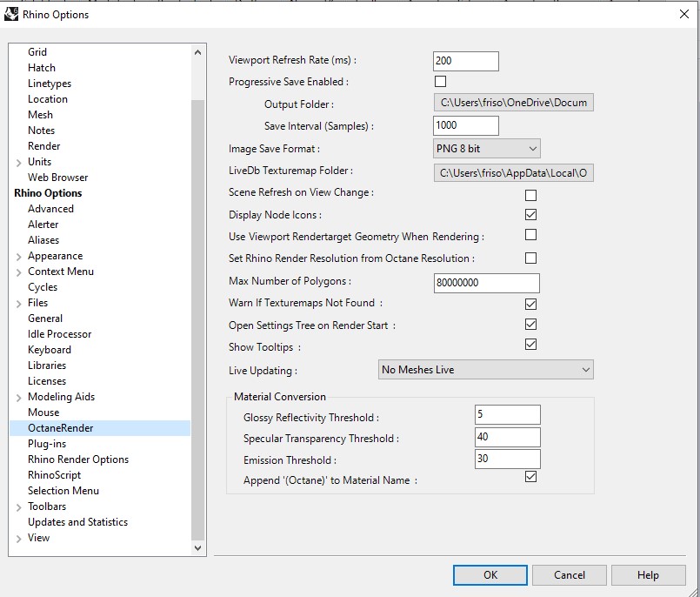This screenshot has width=700, height=597.
Task: Open the Rhino Render Options page
Action: pyautogui.click(x=78, y=459)
